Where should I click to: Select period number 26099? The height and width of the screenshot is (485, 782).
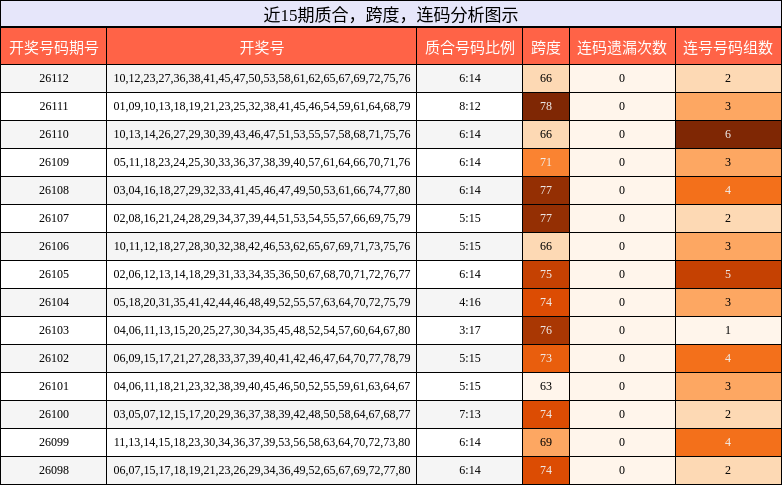(x=53, y=442)
